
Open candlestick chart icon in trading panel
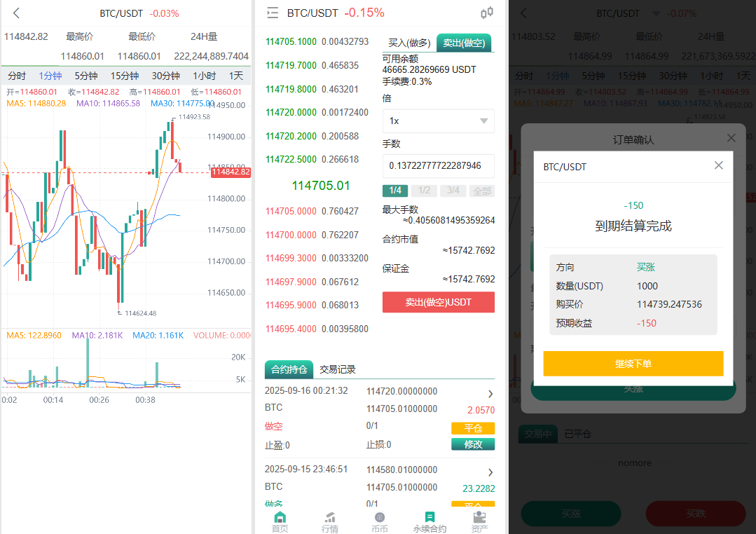[487, 13]
